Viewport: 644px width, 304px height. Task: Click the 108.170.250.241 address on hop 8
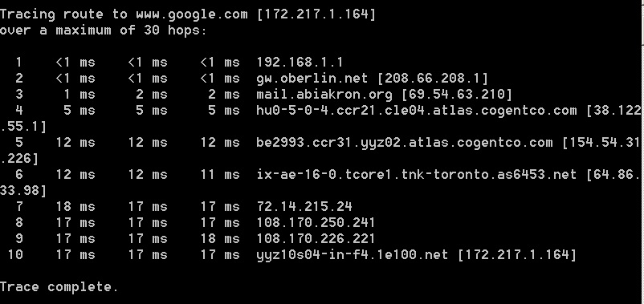coord(316,223)
